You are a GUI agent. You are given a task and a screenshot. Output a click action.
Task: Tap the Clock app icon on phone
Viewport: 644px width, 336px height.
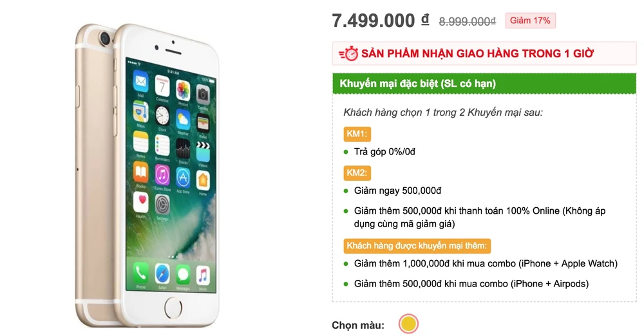[x=162, y=117]
